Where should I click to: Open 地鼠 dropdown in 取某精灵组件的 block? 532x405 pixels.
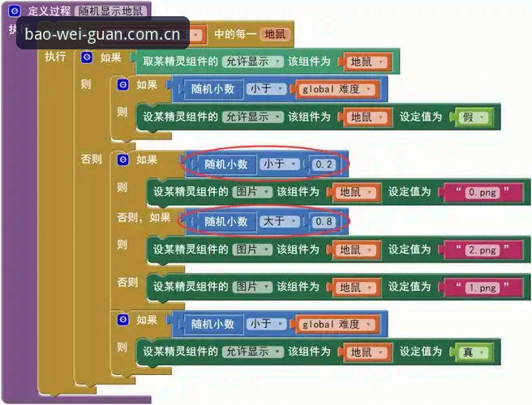367,62
